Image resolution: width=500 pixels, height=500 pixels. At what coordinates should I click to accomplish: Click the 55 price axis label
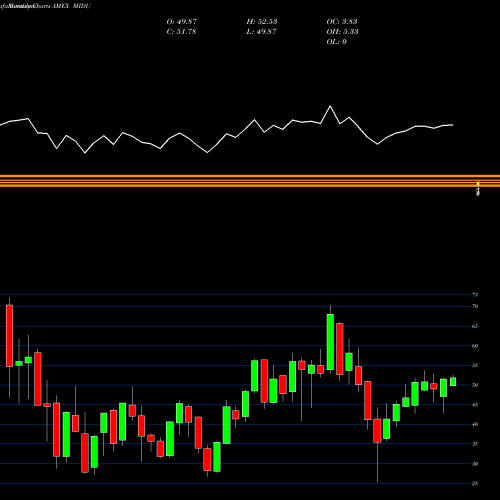[x=475, y=365]
